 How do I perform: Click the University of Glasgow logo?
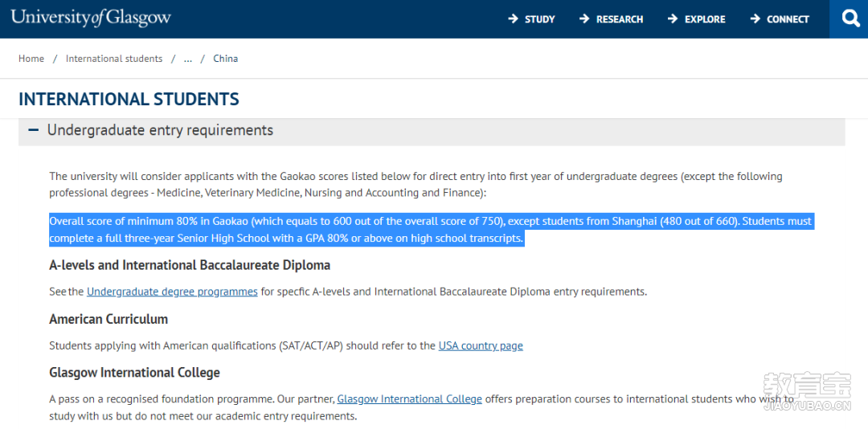pos(91,18)
